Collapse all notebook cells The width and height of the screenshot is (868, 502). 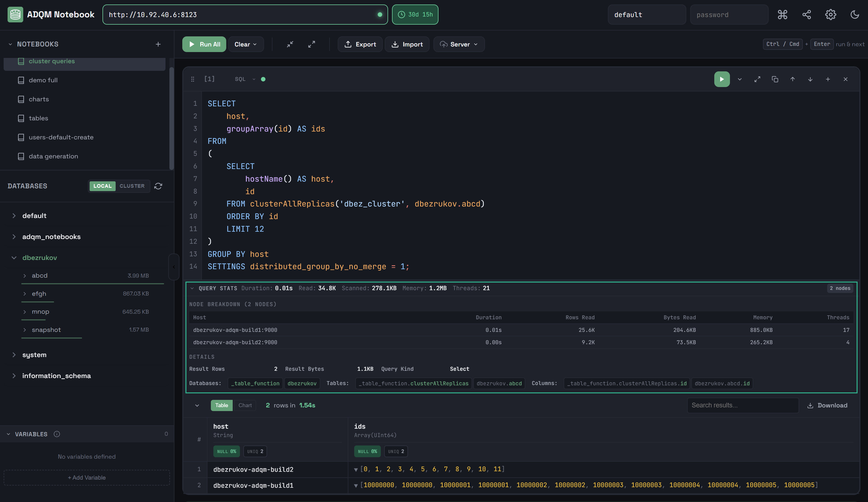(290, 44)
